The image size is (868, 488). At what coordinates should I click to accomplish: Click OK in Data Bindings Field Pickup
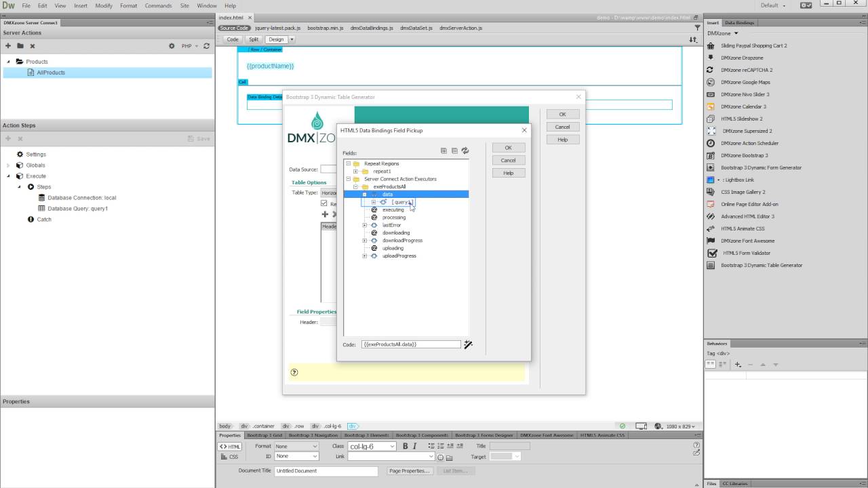pyautogui.click(x=508, y=148)
